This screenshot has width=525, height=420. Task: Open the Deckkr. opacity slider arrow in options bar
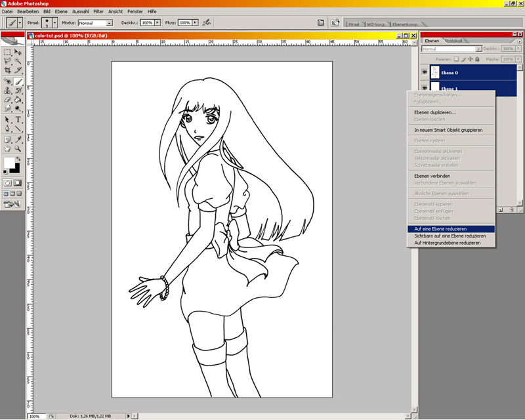pyautogui.click(x=157, y=23)
